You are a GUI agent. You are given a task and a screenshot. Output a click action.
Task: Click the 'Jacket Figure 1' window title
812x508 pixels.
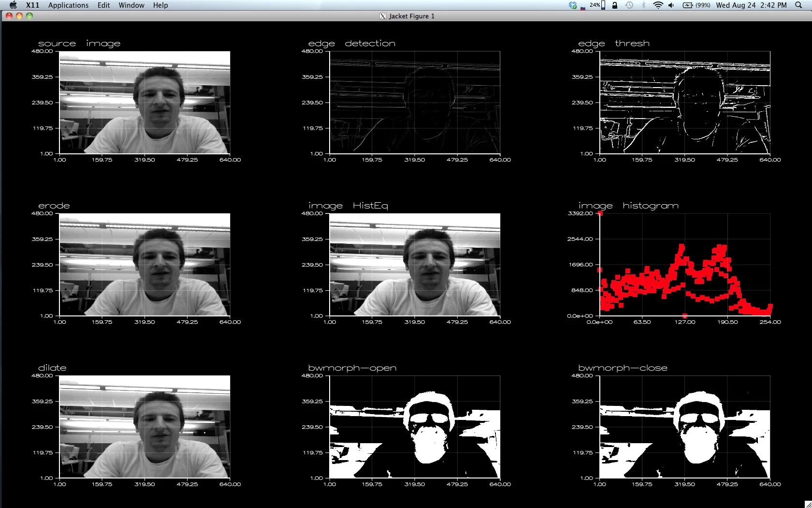click(412, 16)
